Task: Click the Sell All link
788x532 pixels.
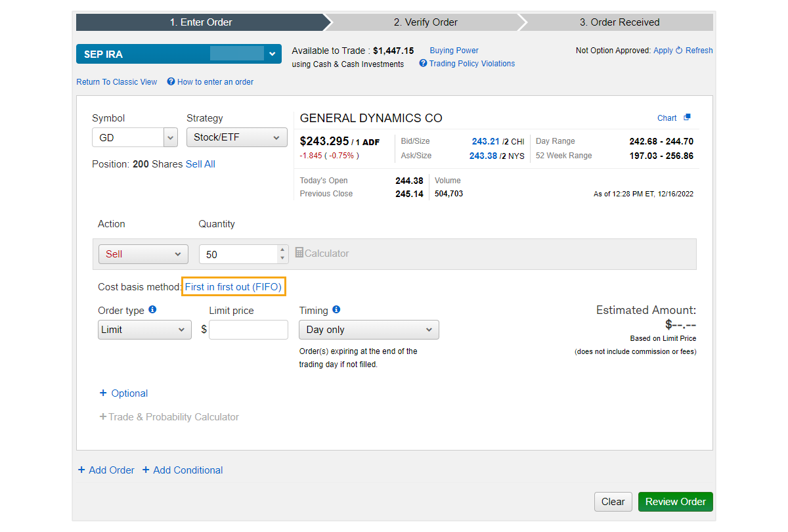Action: (x=200, y=164)
